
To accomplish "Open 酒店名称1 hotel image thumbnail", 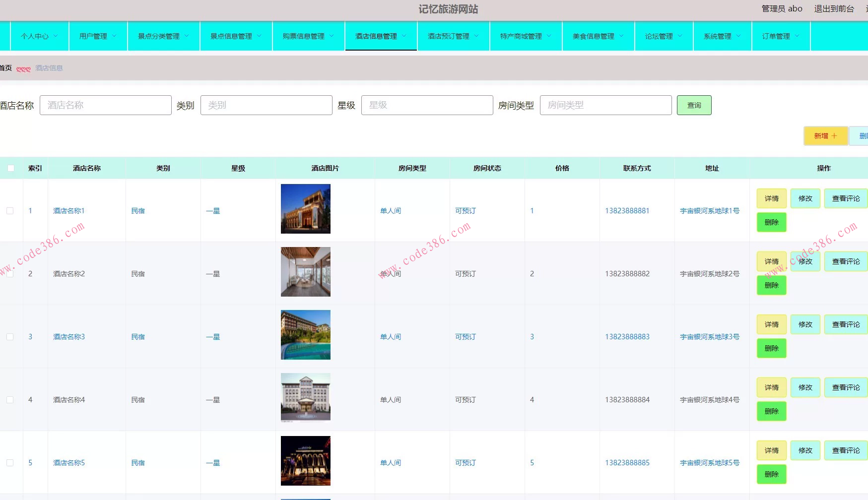I will pyautogui.click(x=305, y=209).
